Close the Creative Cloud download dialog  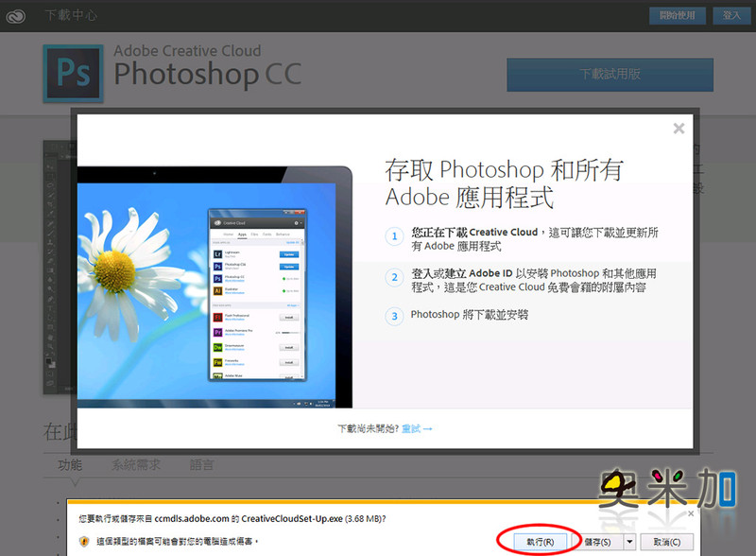click(679, 129)
